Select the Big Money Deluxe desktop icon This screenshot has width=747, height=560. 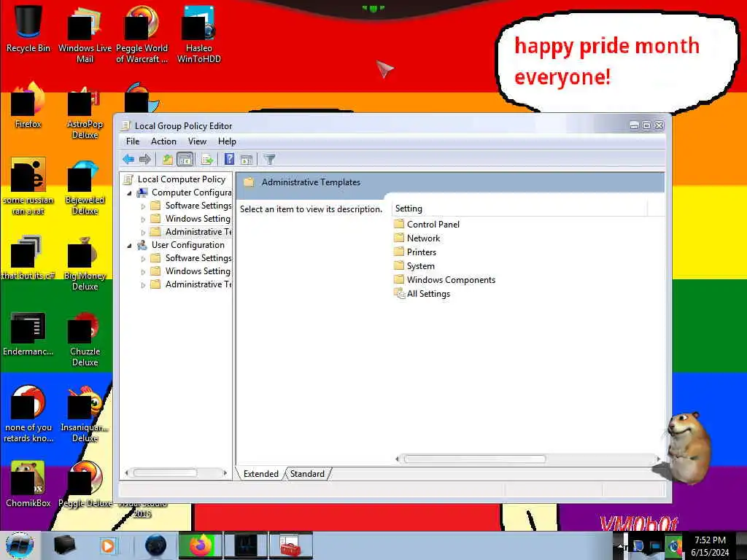click(x=85, y=262)
